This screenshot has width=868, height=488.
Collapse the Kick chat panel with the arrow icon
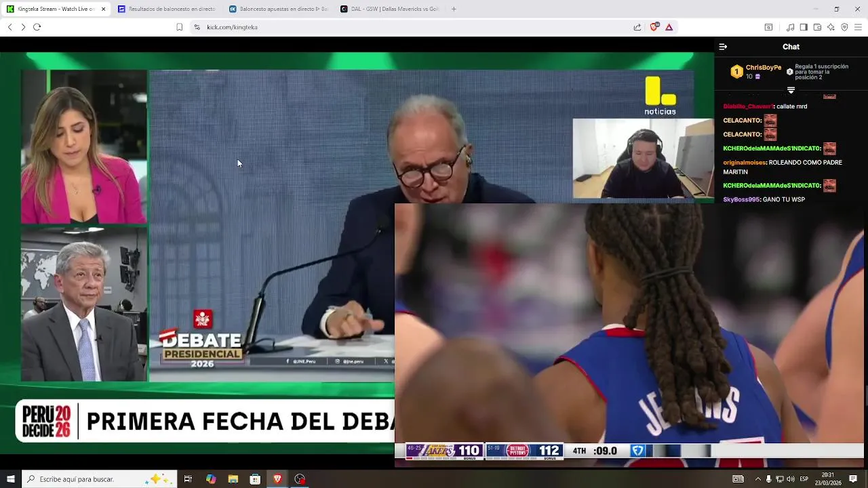[723, 47]
